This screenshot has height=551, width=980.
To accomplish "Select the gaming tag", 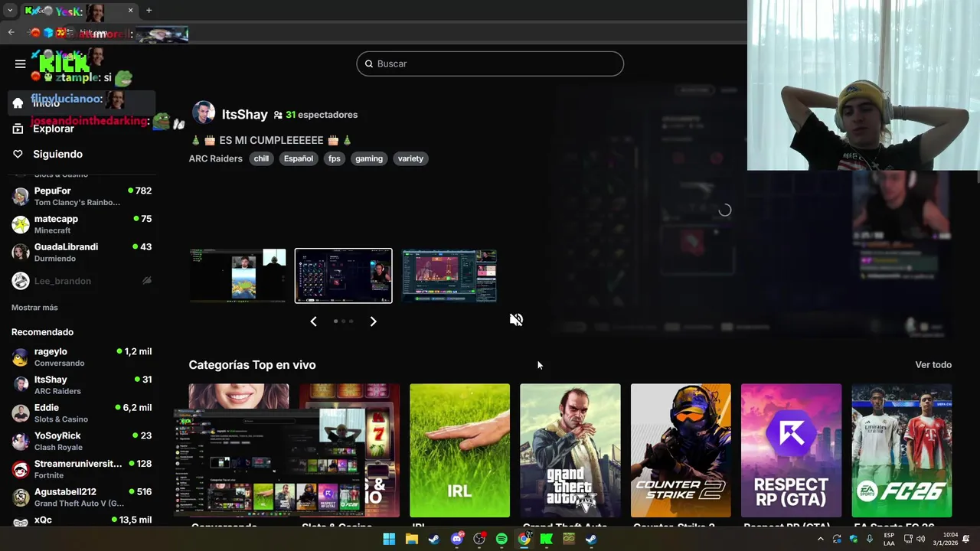I will tap(368, 158).
